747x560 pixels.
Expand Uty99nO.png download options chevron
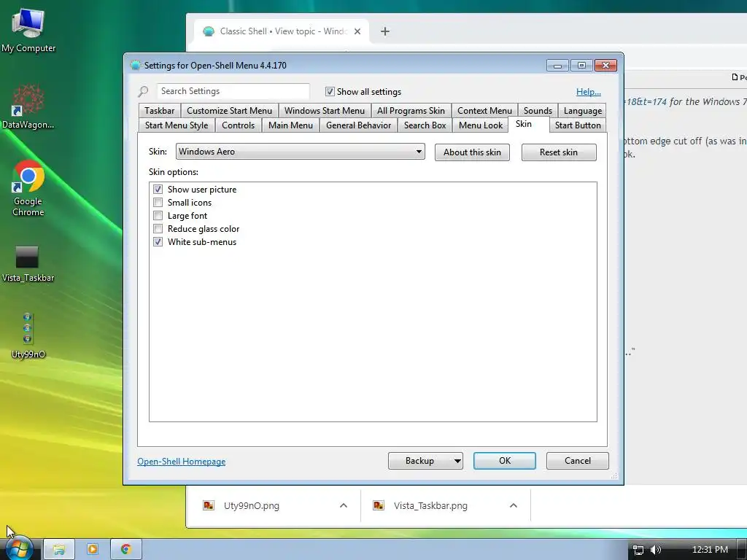click(x=344, y=506)
